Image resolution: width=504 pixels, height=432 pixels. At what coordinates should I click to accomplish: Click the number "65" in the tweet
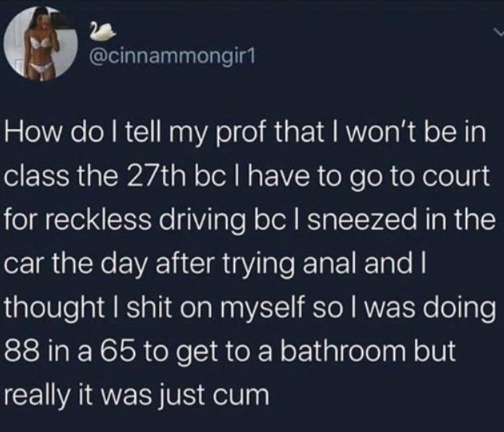point(117,351)
